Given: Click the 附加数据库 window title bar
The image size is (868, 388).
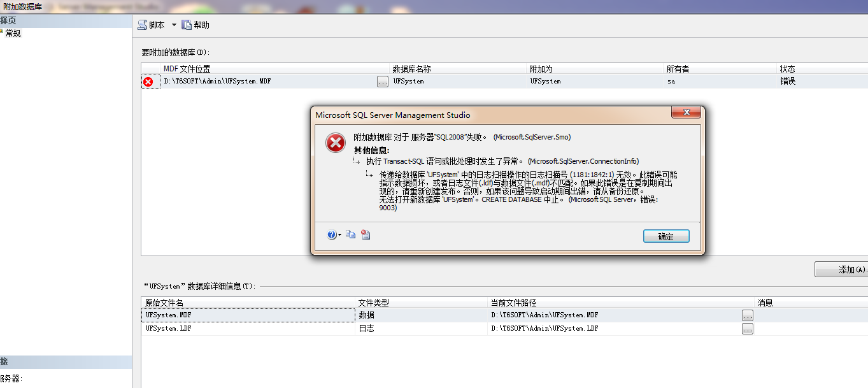Looking at the screenshot, I should [434, 6].
